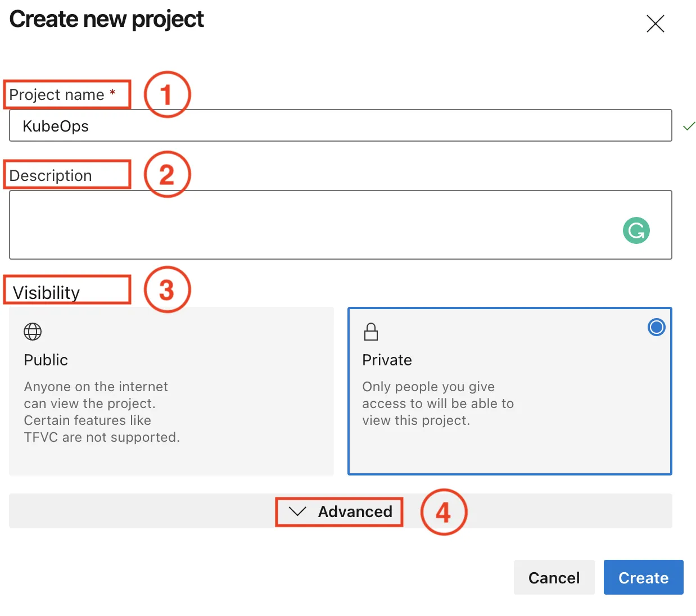
Task: Click the Description text area
Action: (x=341, y=225)
